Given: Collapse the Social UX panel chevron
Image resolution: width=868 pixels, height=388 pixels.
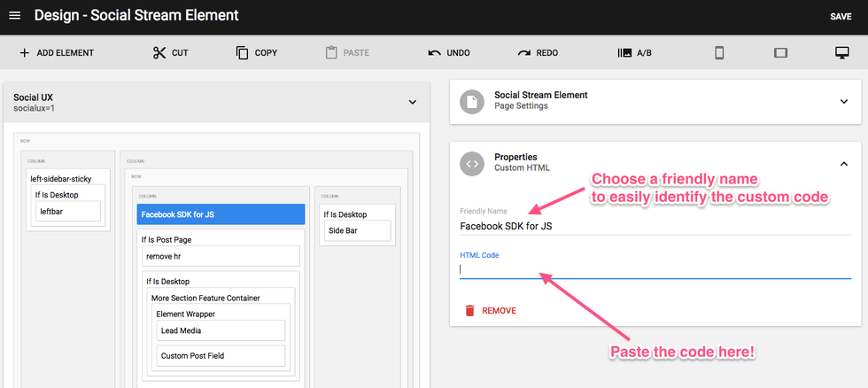Looking at the screenshot, I should [412, 102].
